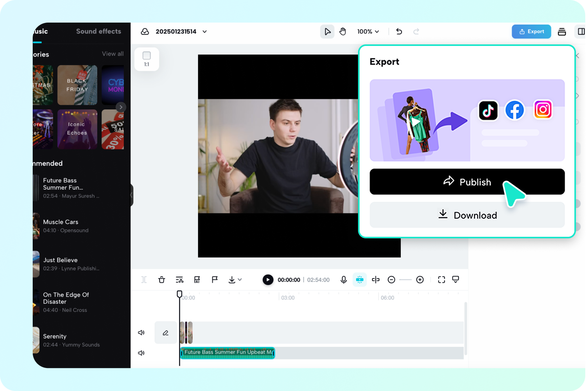Adjust the timeline zoom slider
This screenshot has width=588, height=391.
point(405,280)
